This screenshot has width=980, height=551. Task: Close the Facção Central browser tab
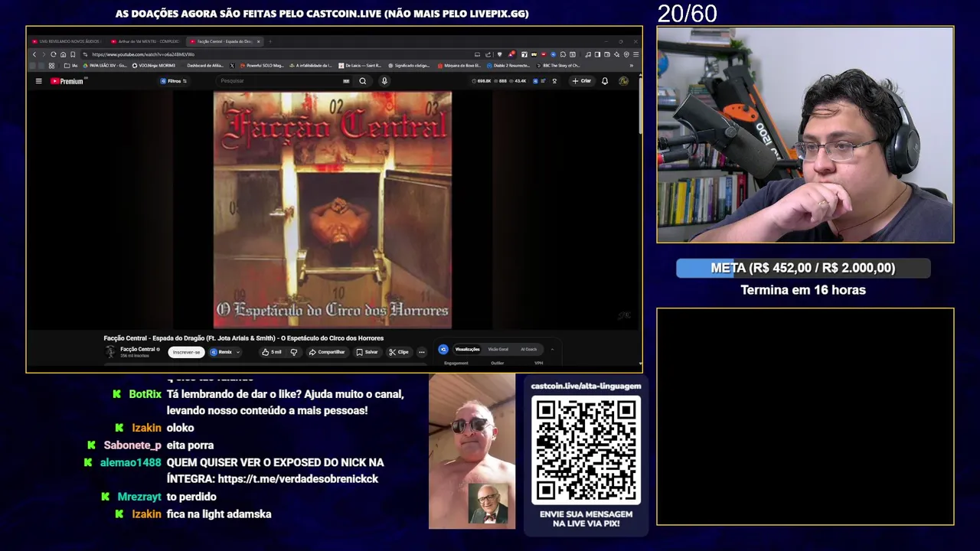tap(258, 41)
